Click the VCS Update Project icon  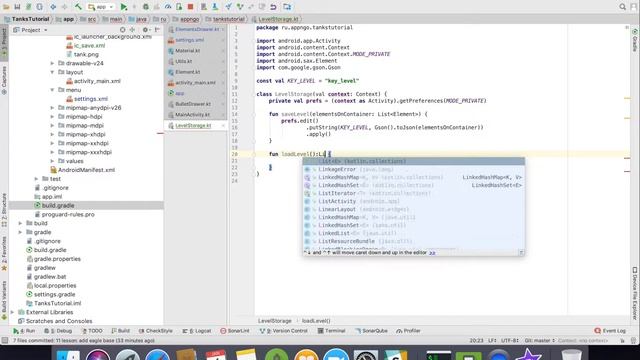click(x=229, y=7)
